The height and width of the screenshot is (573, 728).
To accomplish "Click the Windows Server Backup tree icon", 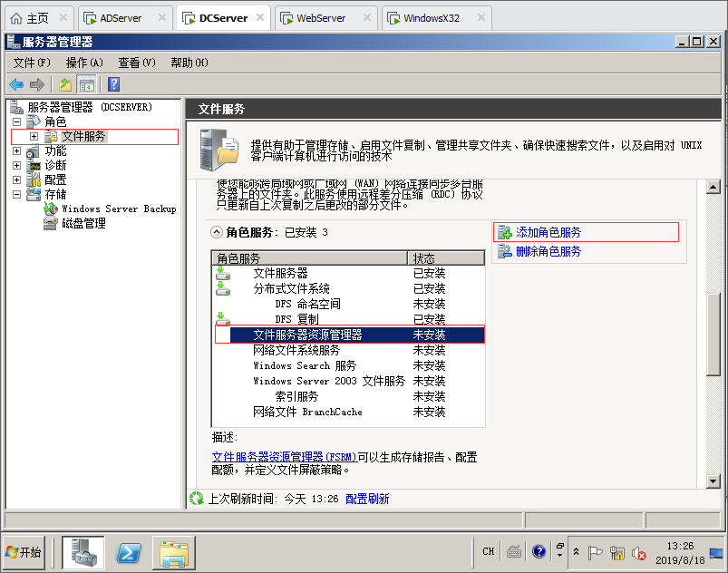I will pyautogui.click(x=51, y=209).
